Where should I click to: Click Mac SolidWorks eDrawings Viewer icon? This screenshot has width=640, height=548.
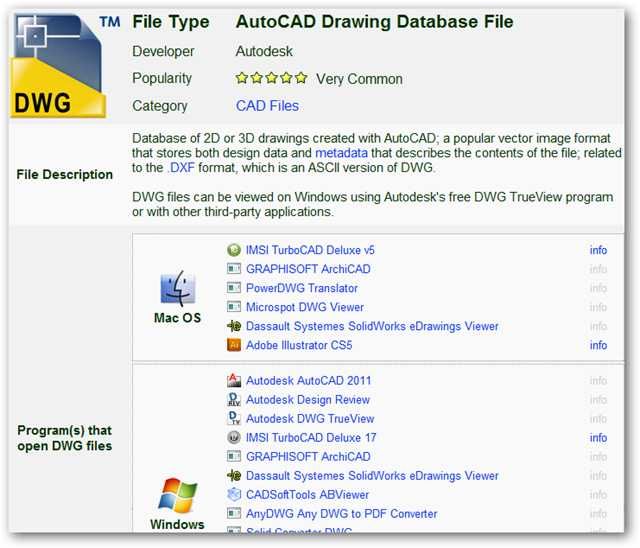tap(234, 326)
